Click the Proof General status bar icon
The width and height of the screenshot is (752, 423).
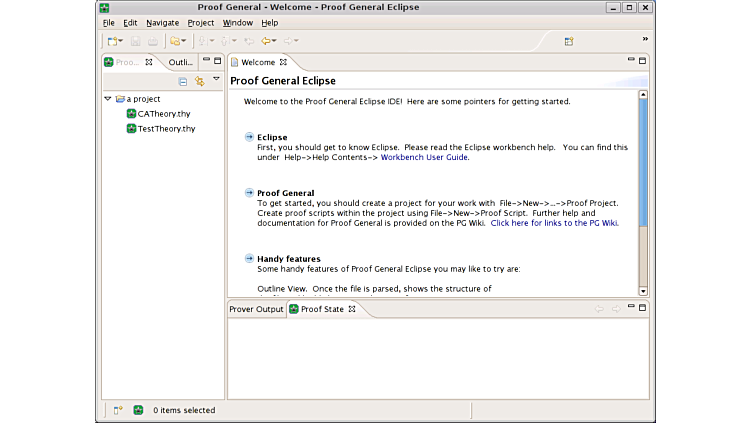(138, 410)
